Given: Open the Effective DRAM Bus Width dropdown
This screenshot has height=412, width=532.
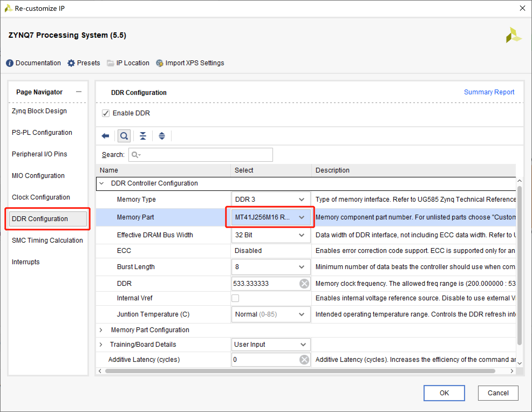Looking at the screenshot, I should click(271, 235).
